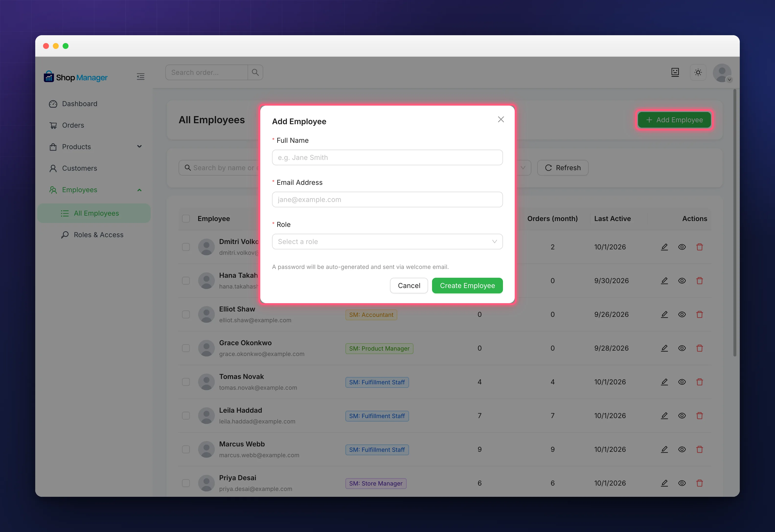Toggle the select-all employees checkbox
775x532 pixels.
186,218
